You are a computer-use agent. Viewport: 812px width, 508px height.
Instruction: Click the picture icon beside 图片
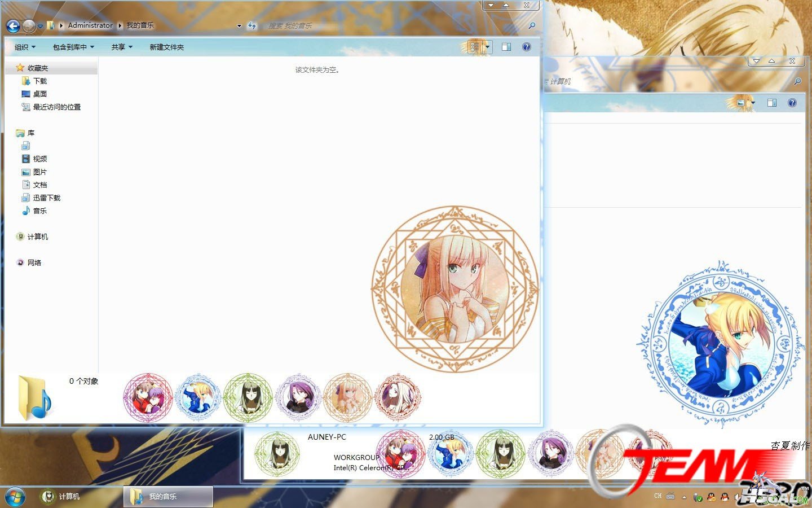(x=25, y=172)
